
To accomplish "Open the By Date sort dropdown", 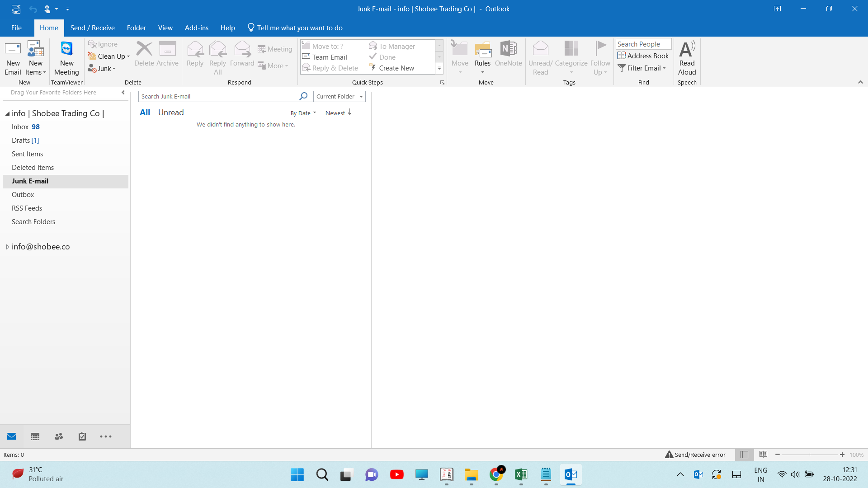I will coord(303,113).
